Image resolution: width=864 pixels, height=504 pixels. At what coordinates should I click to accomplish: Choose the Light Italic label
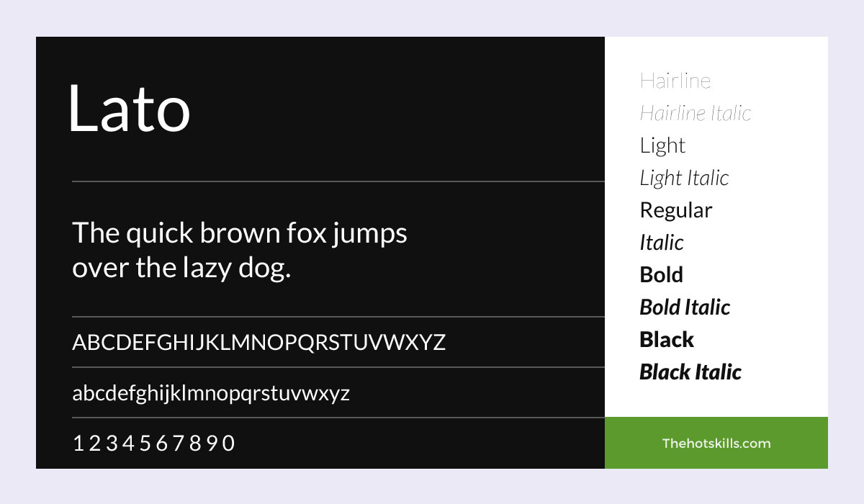[684, 178]
